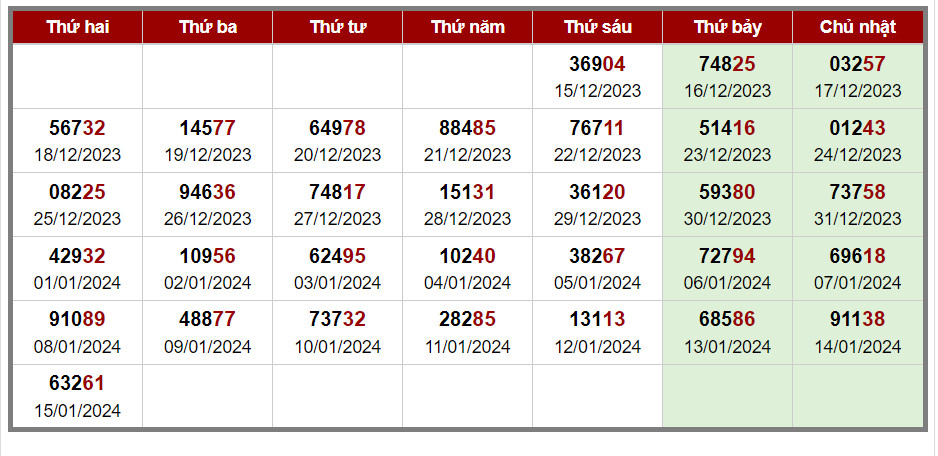Click the Chủ nhật column header

[858, 27]
